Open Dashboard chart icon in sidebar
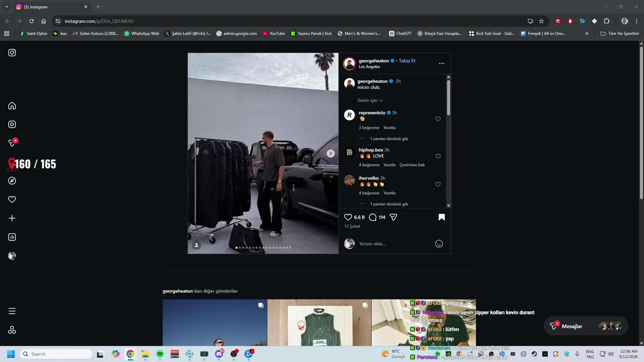644x362 pixels. [12, 237]
